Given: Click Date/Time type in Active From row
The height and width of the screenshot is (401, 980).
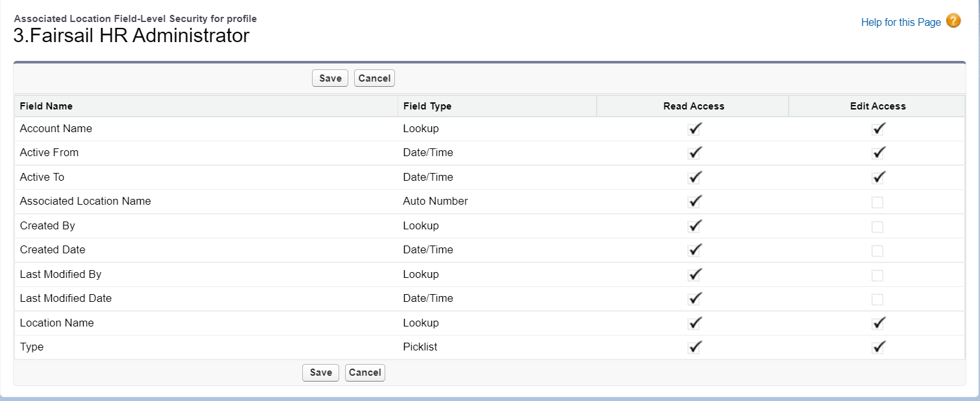Looking at the screenshot, I should pyautogui.click(x=428, y=153).
